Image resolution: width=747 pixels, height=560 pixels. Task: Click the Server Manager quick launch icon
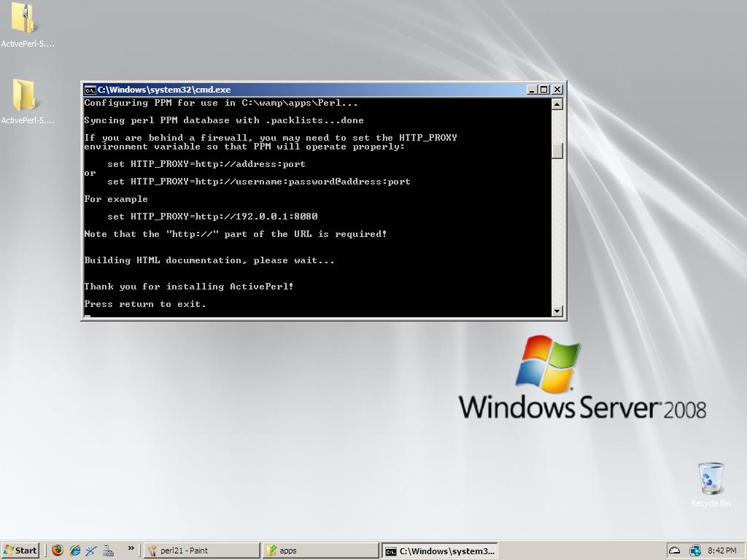click(108, 551)
